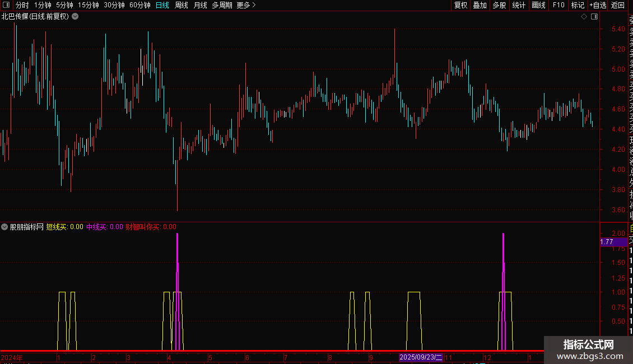Open 多周期 multi-period view

pyautogui.click(x=222, y=5)
